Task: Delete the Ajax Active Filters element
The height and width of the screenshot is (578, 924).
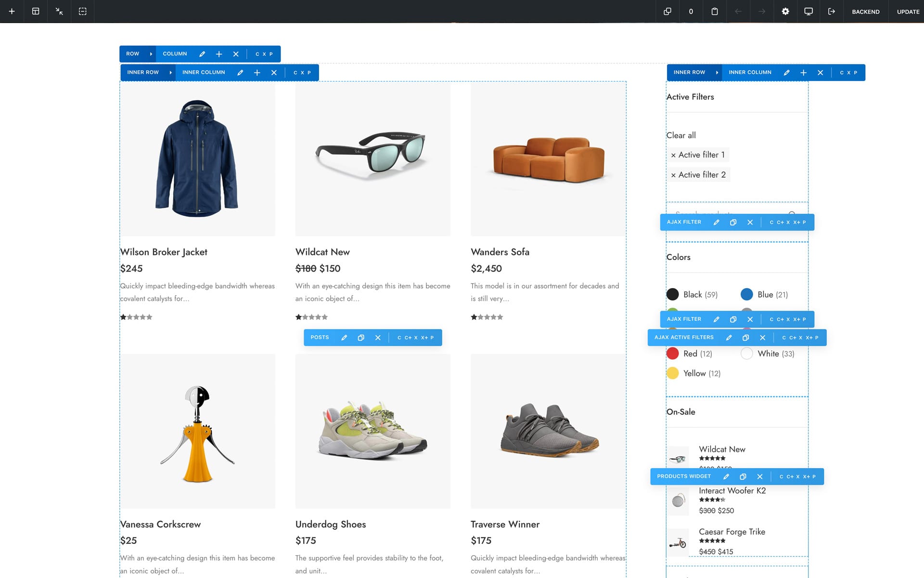Action: (762, 338)
